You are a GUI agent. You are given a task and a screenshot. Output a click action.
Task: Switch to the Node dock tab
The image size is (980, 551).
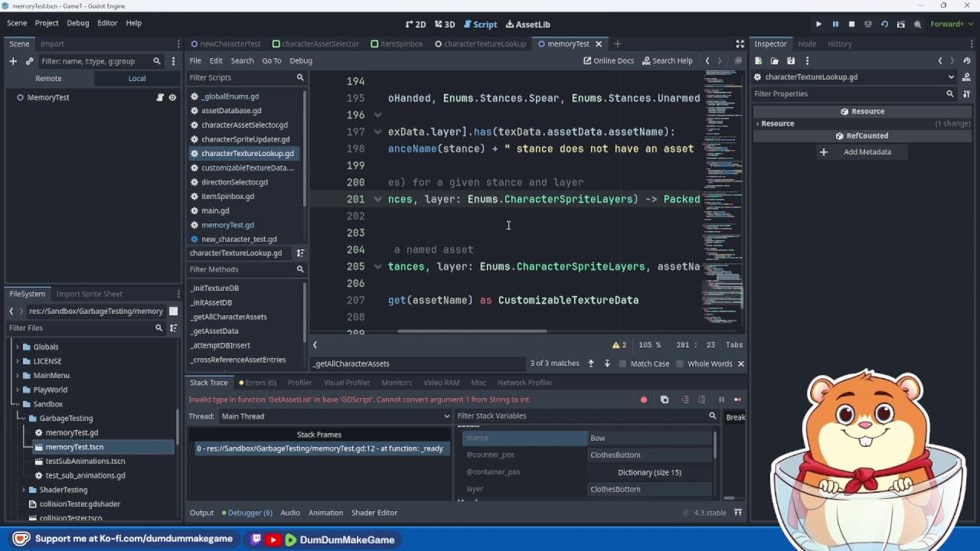coord(807,44)
